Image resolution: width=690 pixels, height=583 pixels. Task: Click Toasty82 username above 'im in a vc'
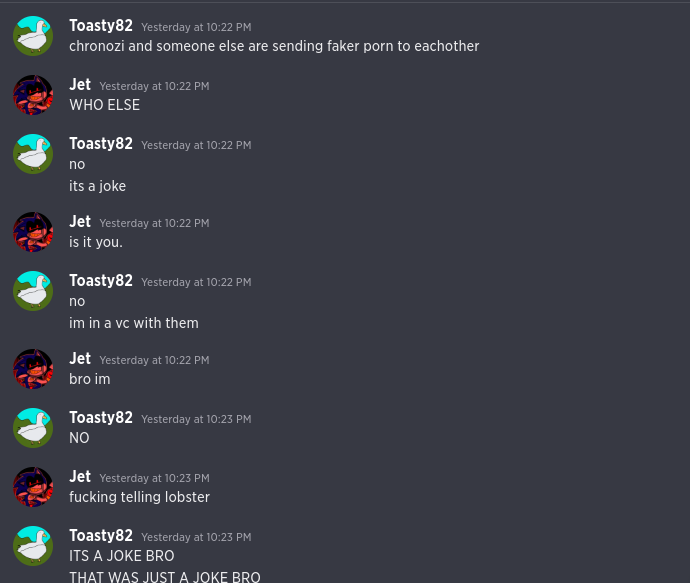click(101, 281)
